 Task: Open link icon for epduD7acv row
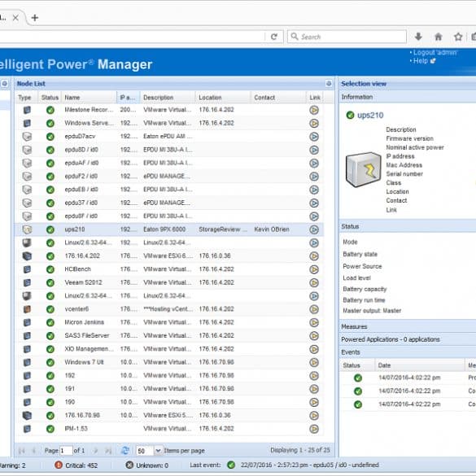[314, 137]
